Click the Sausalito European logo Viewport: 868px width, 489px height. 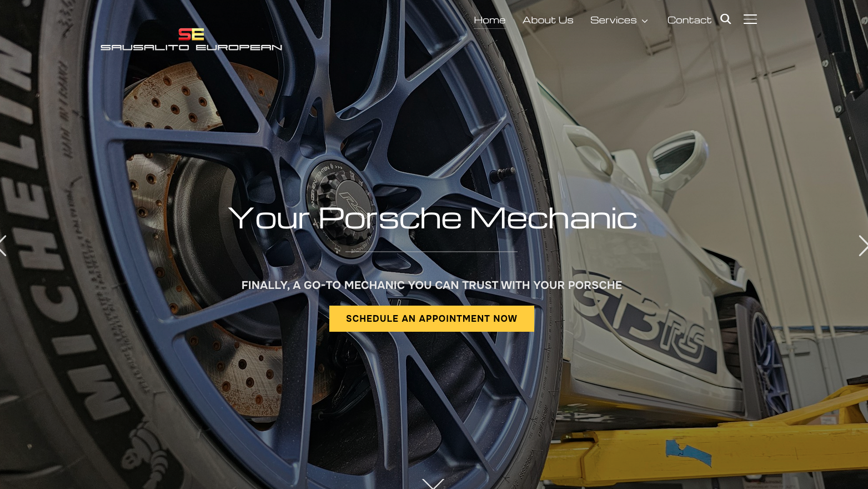(x=192, y=39)
